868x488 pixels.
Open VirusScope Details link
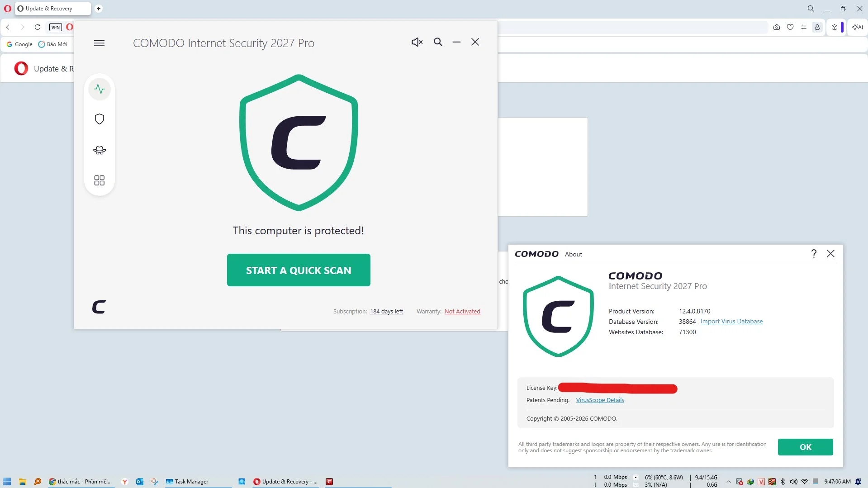600,400
